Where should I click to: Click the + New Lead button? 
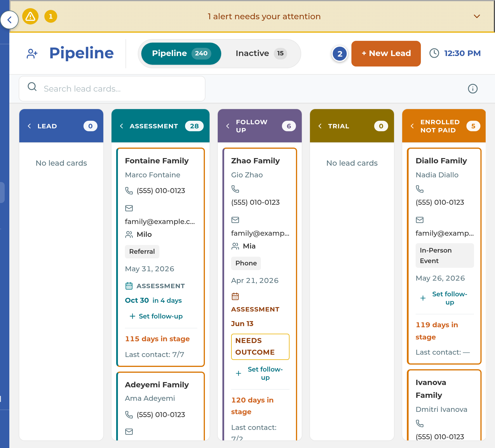(x=386, y=53)
